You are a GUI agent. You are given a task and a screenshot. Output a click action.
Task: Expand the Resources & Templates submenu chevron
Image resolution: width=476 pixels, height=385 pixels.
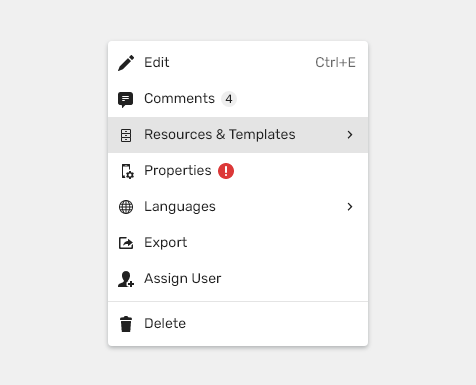(x=350, y=135)
